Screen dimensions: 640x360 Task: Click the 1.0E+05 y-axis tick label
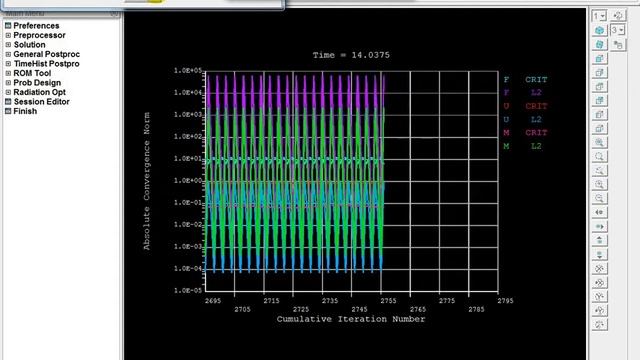tap(188, 71)
